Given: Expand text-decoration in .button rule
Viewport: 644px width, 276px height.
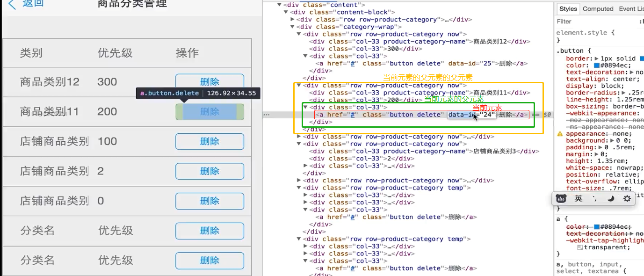Looking at the screenshot, I should click(x=631, y=72).
